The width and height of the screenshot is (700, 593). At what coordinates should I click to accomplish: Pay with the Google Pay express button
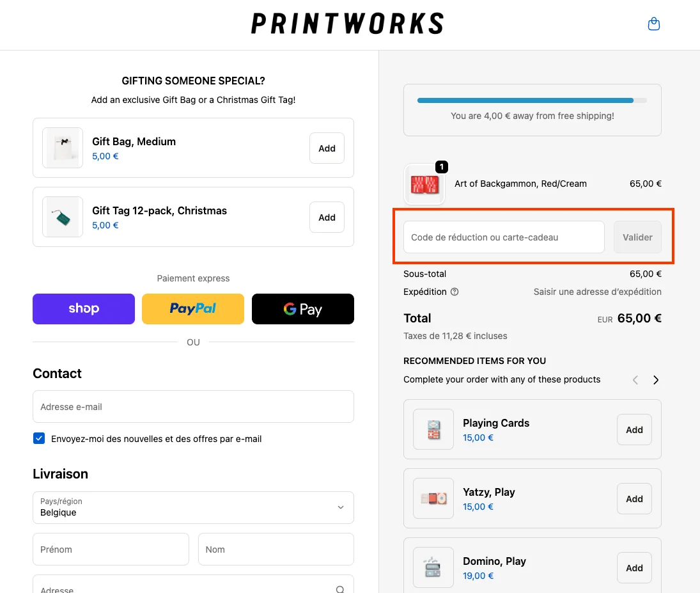302,308
